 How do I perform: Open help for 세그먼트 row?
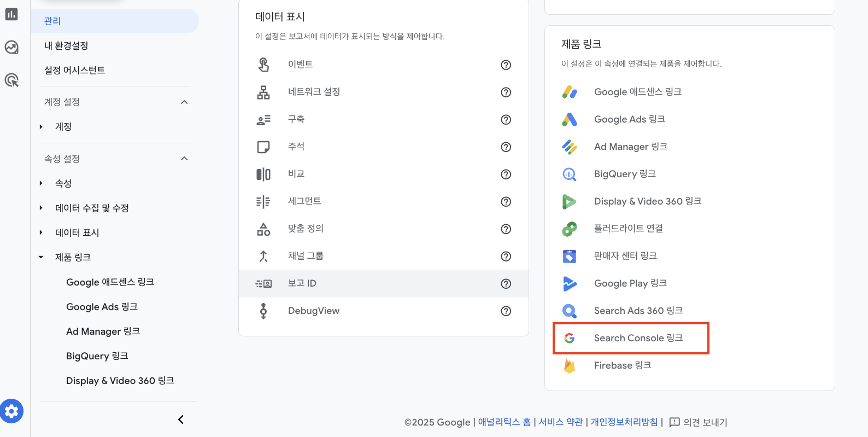click(506, 201)
